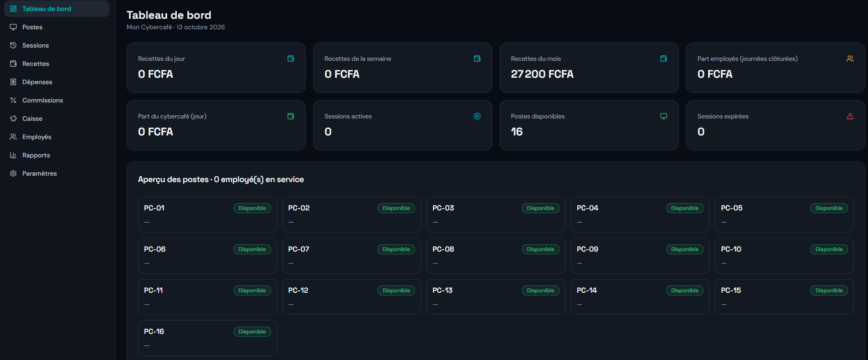The height and width of the screenshot is (360, 868).
Task: Click warning triangle in Sessions expirées card
Action: [x=850, y=116]
